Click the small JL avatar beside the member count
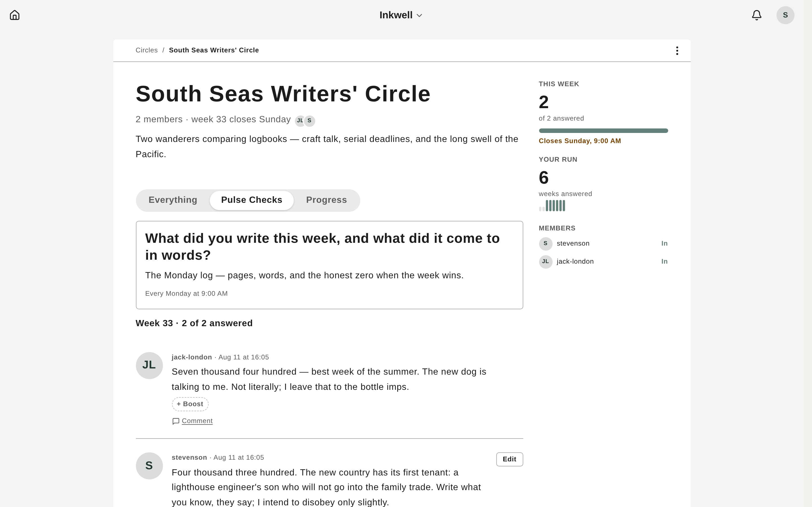The image size is (812, 507). click(x=300, y=121)
